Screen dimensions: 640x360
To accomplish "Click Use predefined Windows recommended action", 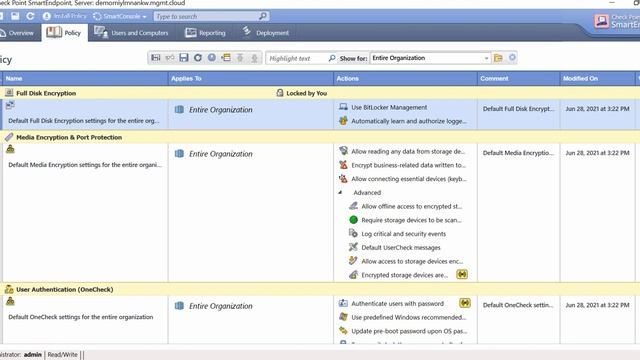I will point(409,318).
